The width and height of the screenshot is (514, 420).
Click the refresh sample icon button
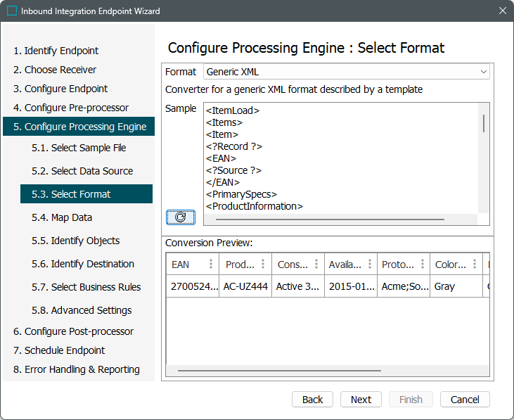pyautogui.click(x=180, y=217)
